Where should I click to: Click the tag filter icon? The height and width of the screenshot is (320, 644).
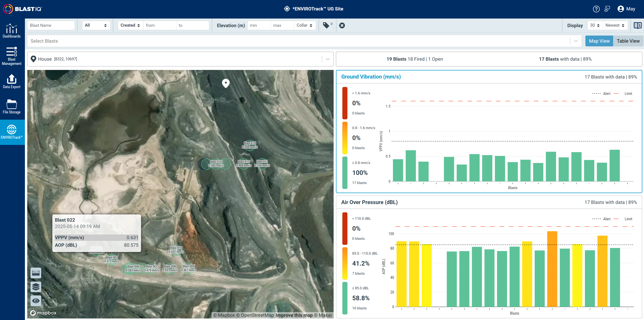pyautogui.click(x=326, y=25)
